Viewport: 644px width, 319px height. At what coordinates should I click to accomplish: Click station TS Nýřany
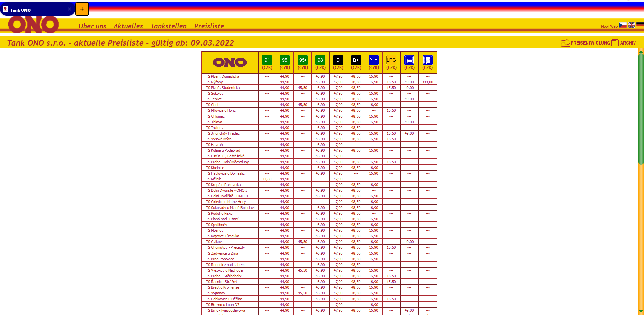pos(214,82)
